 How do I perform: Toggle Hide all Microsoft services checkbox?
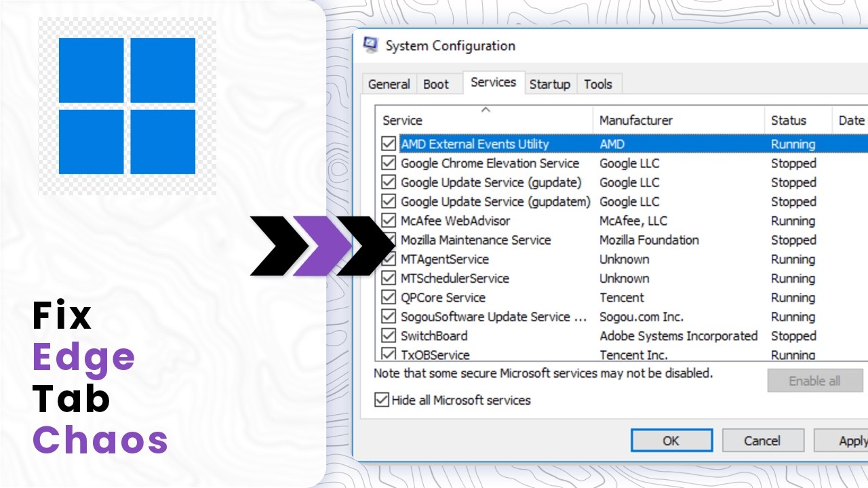tap(382, 400)
